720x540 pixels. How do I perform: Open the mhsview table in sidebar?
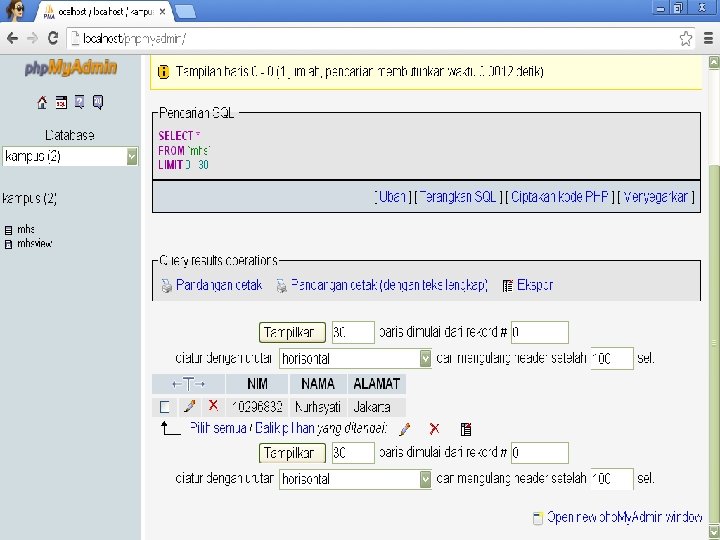coord(34,244)
